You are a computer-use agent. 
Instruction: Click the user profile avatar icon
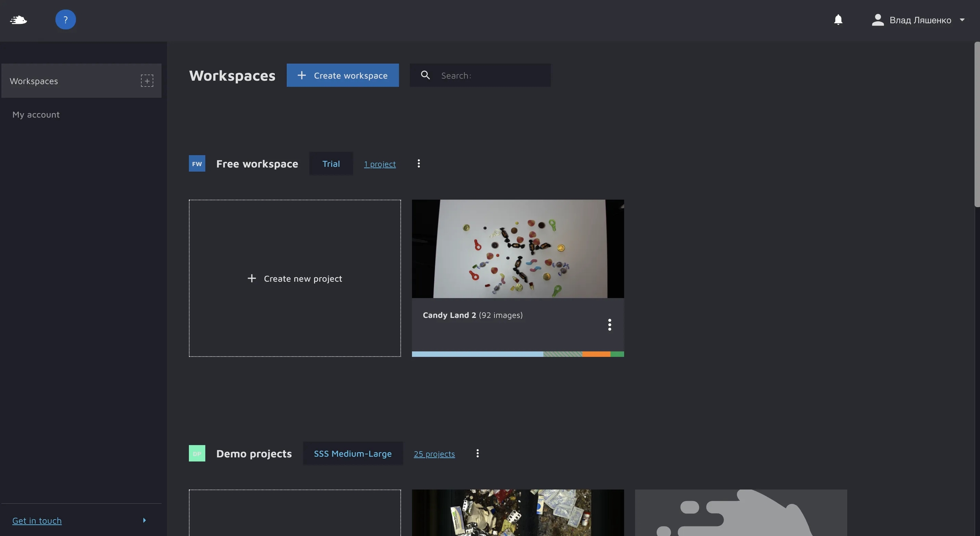coord(877,20)
